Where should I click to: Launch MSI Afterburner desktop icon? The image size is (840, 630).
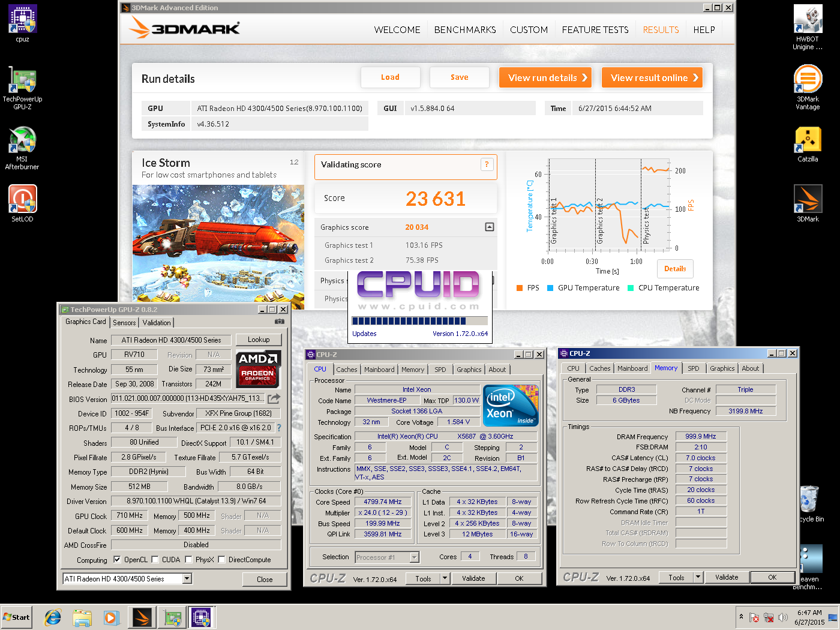[22, 148]
